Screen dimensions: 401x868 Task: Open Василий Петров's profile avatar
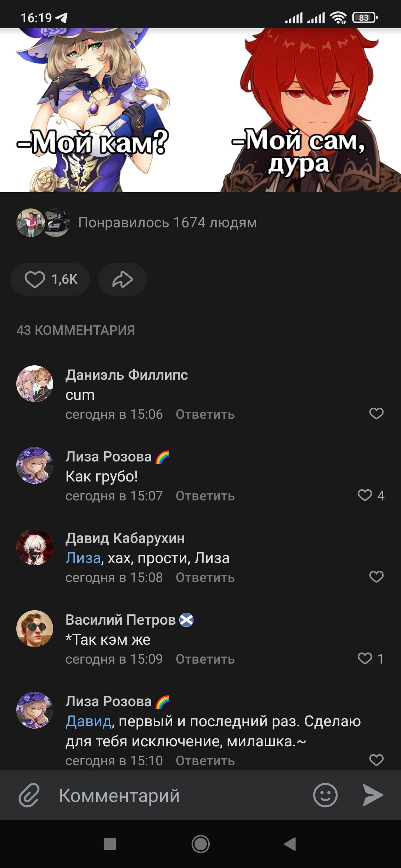click(x=35, y=628)
